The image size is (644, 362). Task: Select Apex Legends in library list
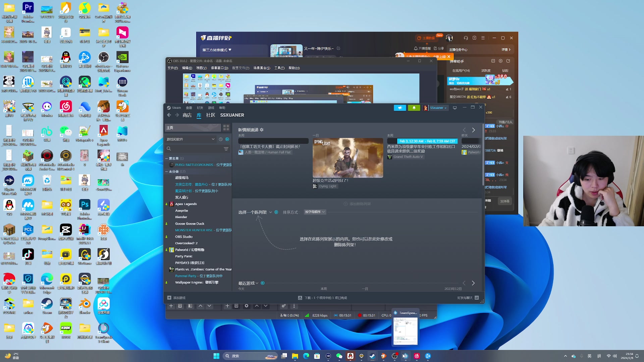186,204
